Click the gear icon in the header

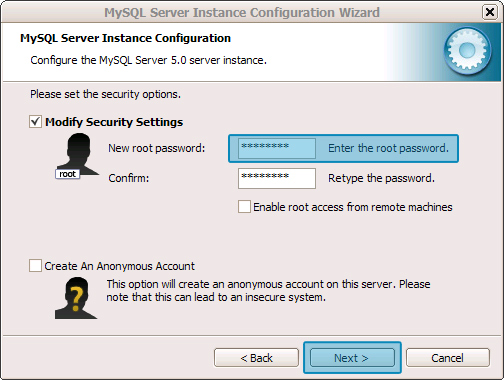[x=467, y=50]
